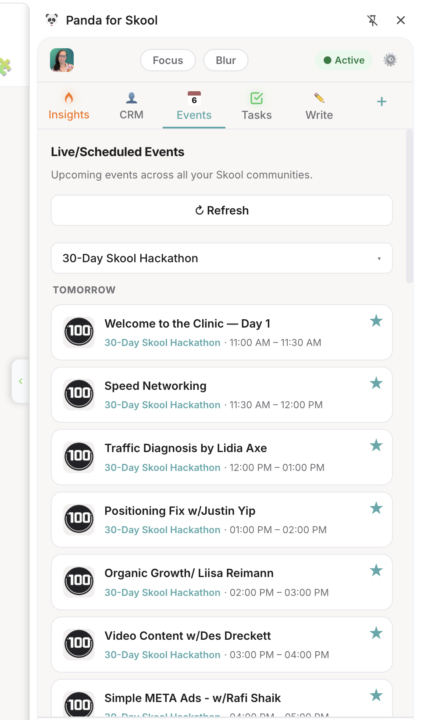Open Organic Growth/ Liisa Reimann title
The image size is (421, 720).
(189, 573)
